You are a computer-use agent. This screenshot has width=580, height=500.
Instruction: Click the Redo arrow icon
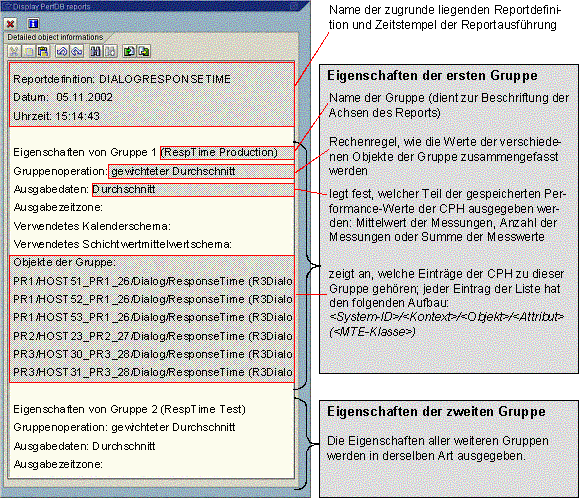(x=77, y=51)
